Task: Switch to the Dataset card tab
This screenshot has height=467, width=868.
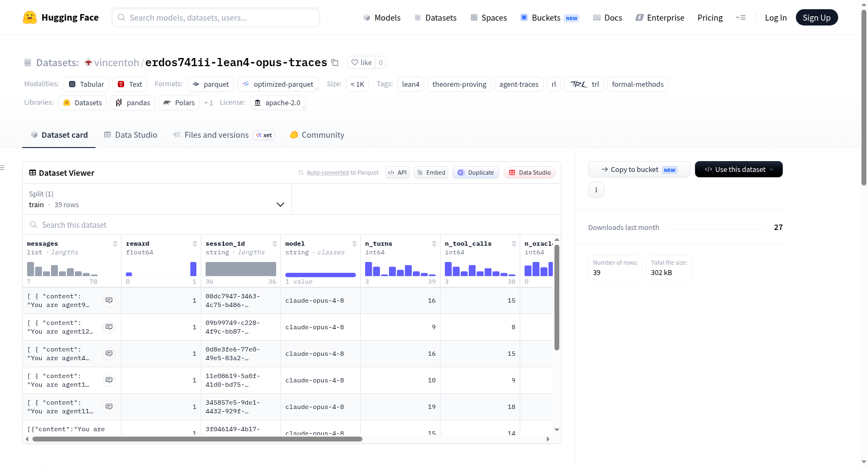Action: point(59,135)
